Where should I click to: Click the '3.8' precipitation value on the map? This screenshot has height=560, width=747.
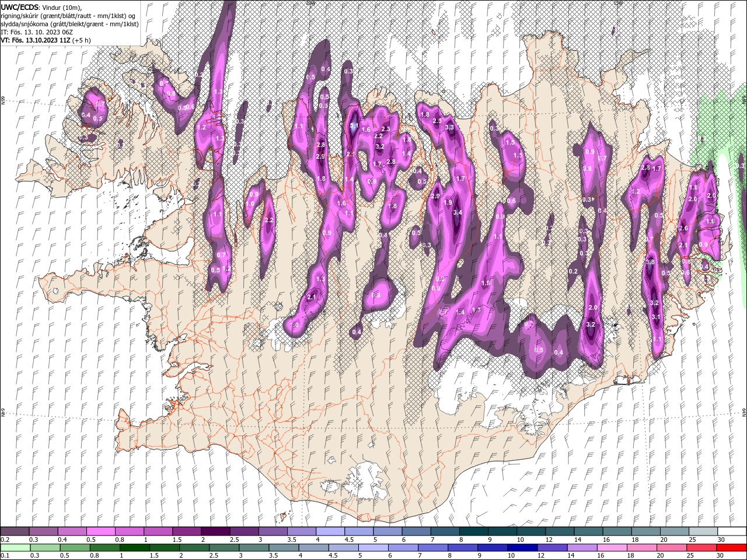(651, 262)
